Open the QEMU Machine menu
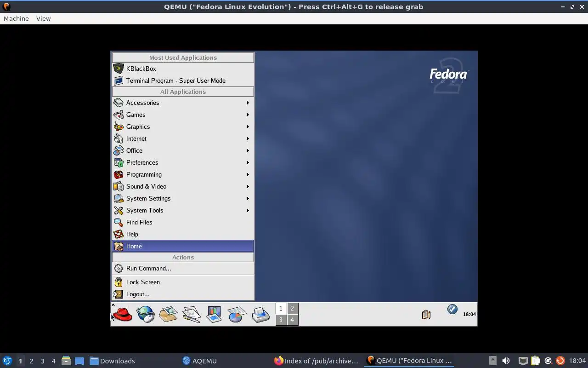Image resolution: width=588 pixels, height=368 pixels. (16, 18)
